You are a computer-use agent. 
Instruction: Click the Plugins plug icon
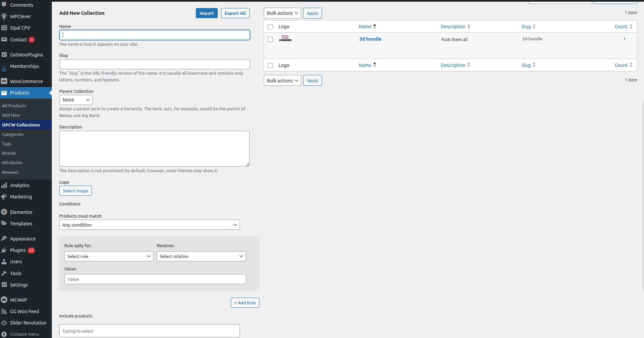pos(4,250)
